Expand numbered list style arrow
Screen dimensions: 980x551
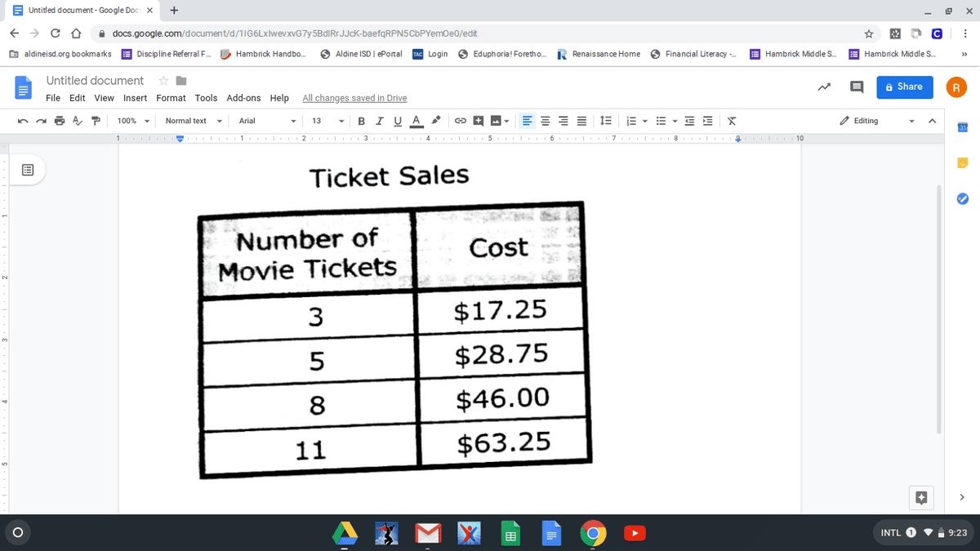coord(644,121)
